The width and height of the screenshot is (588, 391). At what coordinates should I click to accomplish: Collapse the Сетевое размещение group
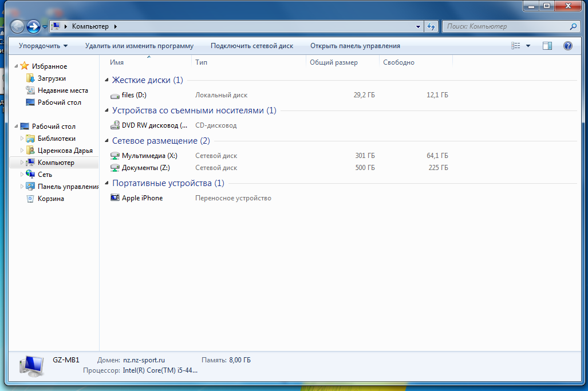coord(106,141)
